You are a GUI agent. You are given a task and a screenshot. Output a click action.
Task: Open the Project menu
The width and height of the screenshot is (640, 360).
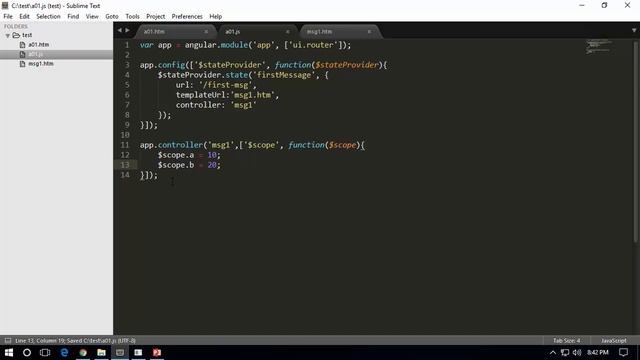coord(156,16)
